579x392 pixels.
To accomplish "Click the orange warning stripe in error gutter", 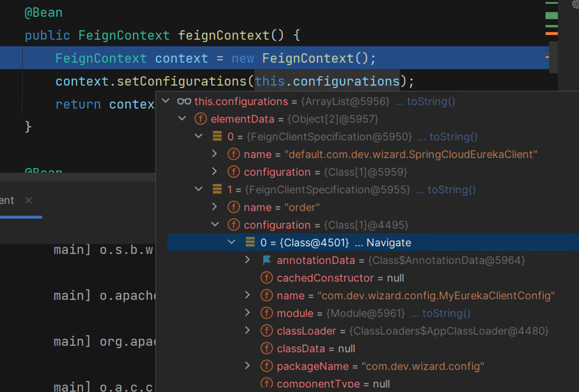I will [551, 33].
